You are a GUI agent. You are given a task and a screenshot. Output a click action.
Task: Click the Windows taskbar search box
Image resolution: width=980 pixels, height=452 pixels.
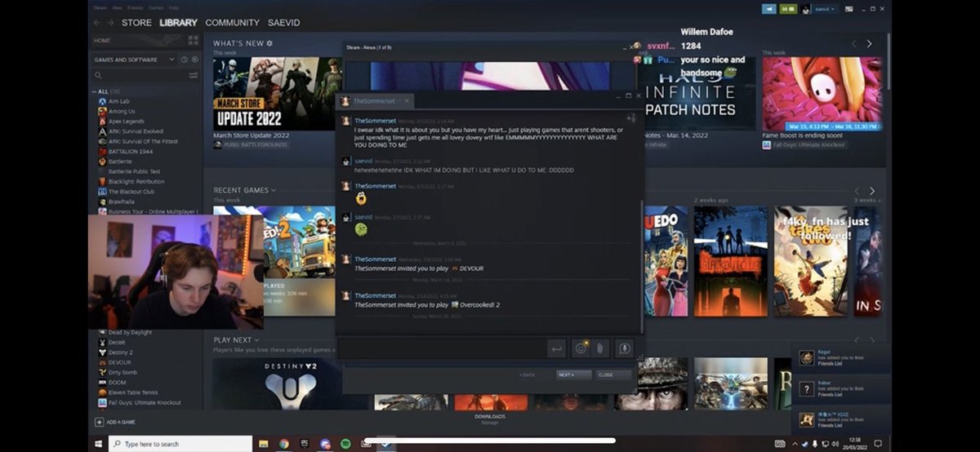point(180,443)
